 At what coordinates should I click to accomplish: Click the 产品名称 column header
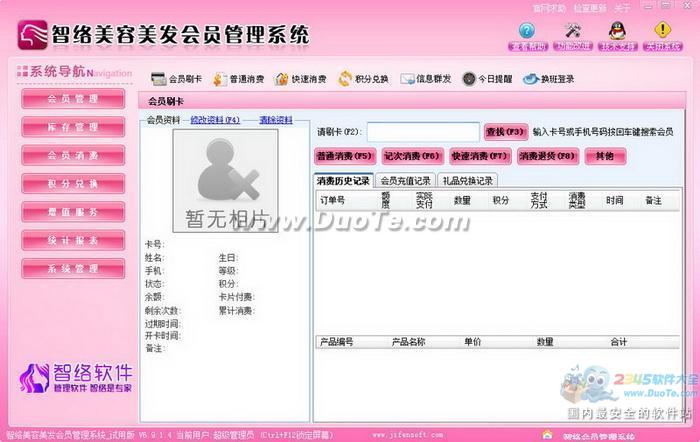408,342
